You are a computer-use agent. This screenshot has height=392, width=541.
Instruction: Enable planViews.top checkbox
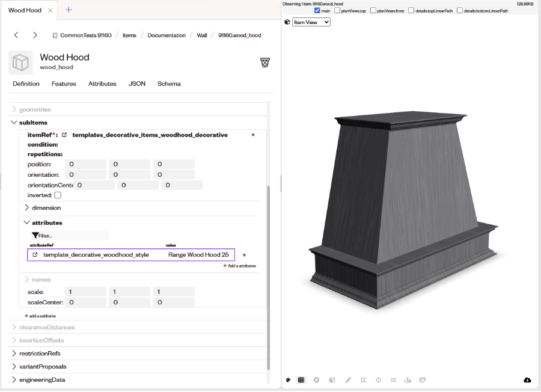click(337, 11)
